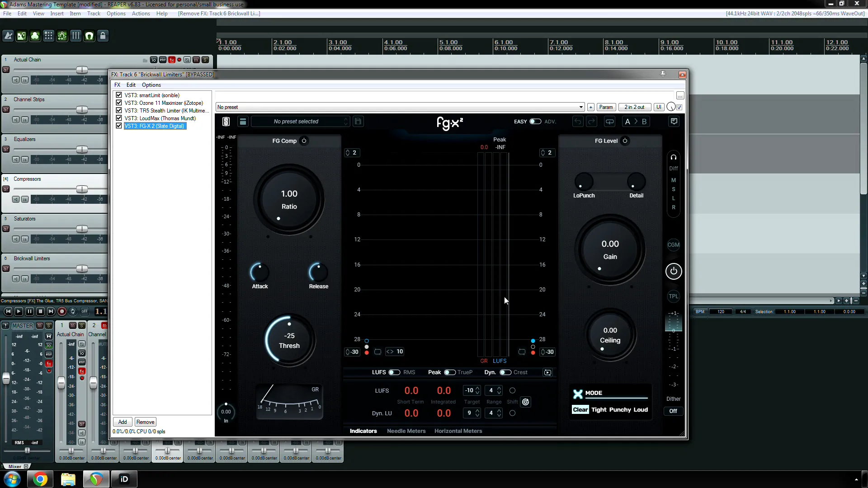The height and width of the screenshot is (488, 868).
Task: Click the left -30 range stepper
Action: (x=352, y=352)
